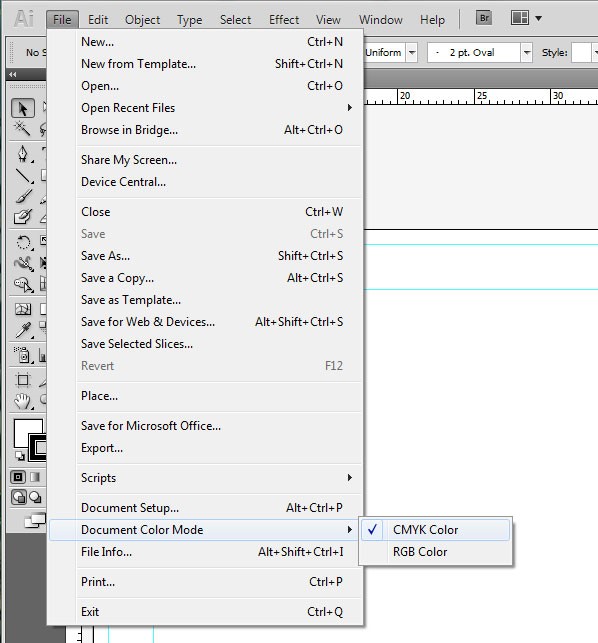Open the Edit menu
Screen dimensions: 598x643
tap(98, 20)
